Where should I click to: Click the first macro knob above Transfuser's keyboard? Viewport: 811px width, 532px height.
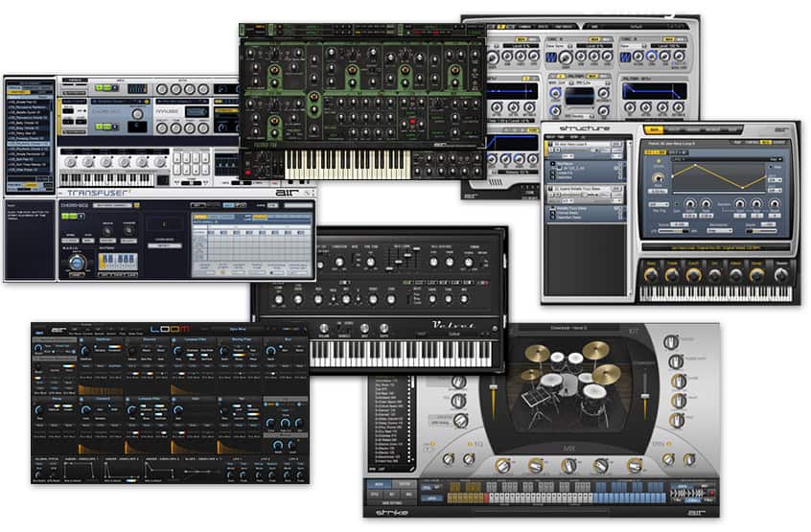click(x=70, y=163)
